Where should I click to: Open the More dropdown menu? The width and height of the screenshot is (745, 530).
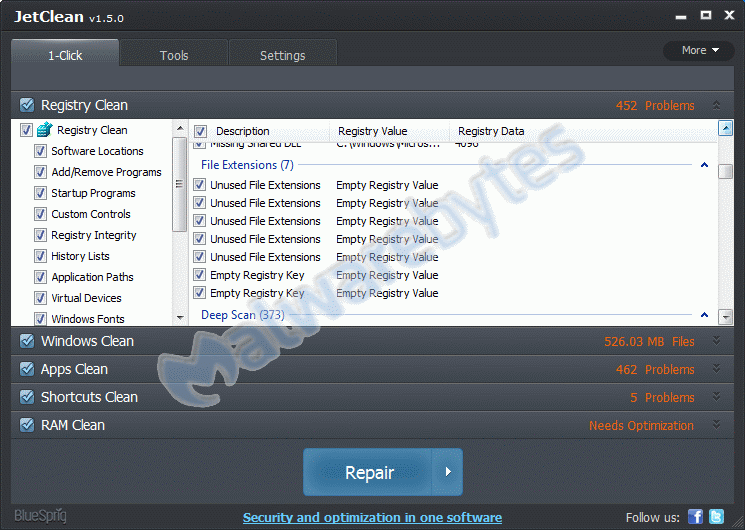699,50
